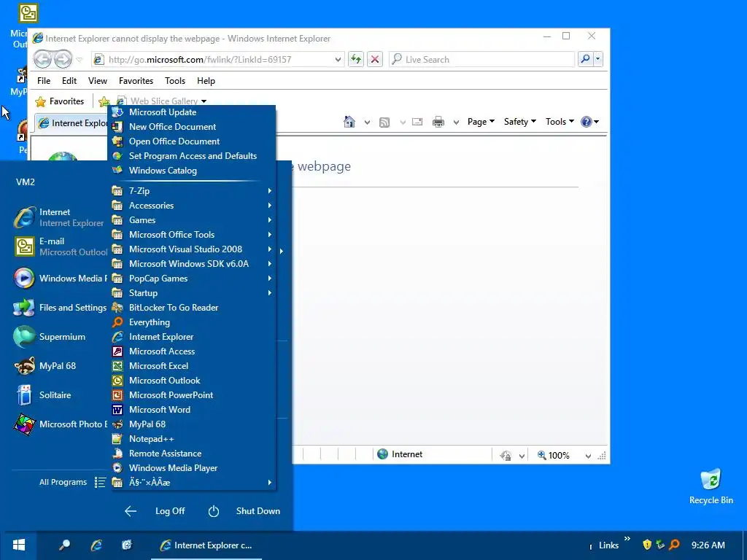Open the Favorites menu in menu bar

[136, 81]
